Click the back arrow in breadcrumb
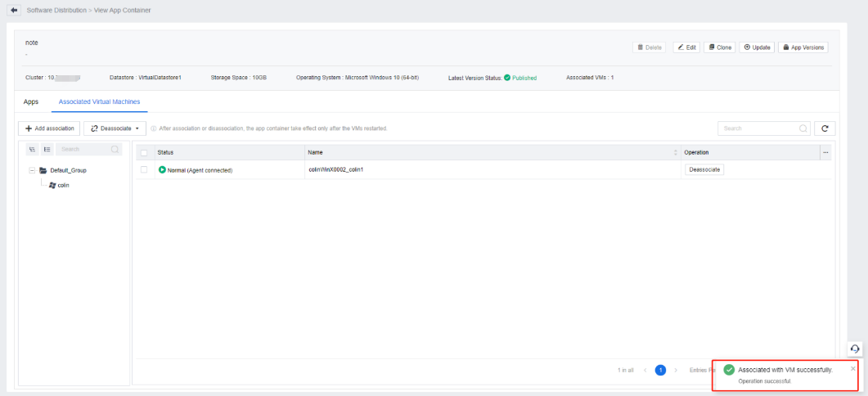Screen dimensions: 868x396 point(15,10)
